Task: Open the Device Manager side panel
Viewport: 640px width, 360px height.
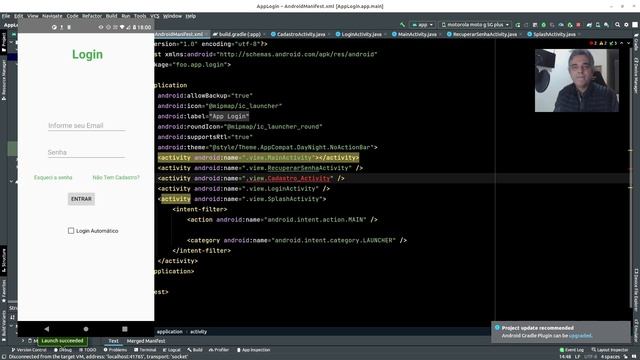Action: coord(636,76)
